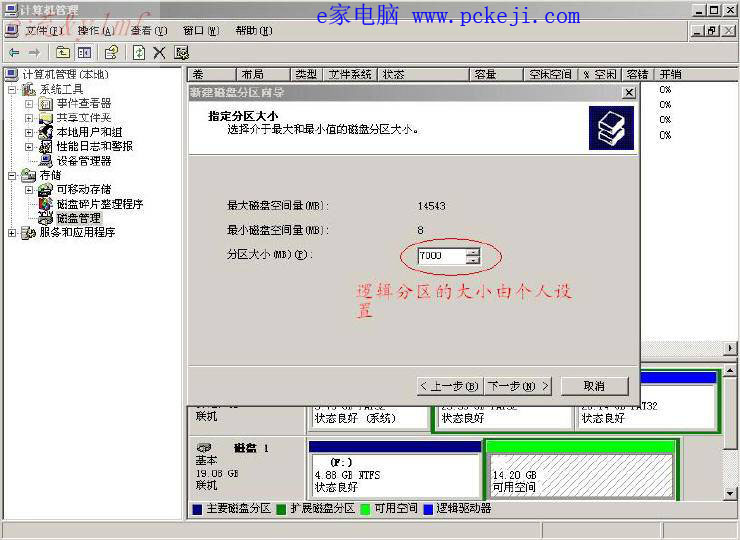Click the Forward arrow toolbar icon
Image resolution: width=740 pixels, height=540 pixels.
34,52
